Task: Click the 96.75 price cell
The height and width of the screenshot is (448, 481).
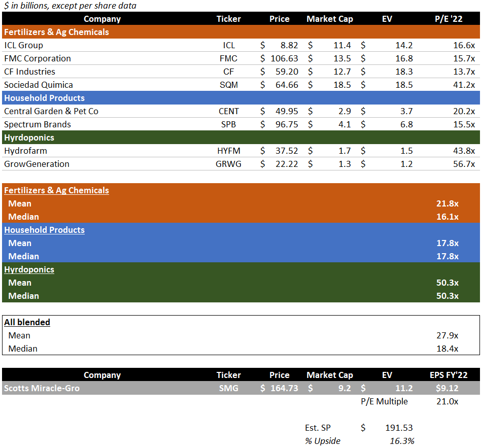Action: (x=287, y=124)
